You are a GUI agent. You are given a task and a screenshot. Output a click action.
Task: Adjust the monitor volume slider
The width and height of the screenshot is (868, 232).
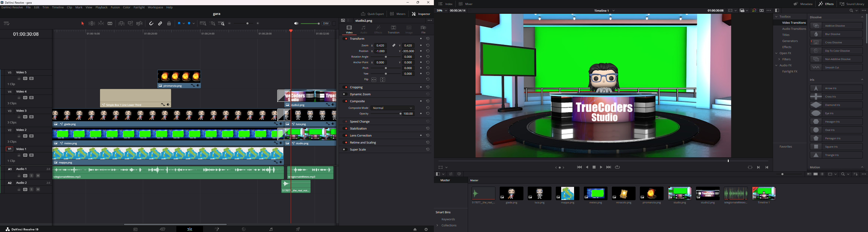coord(310,23)
